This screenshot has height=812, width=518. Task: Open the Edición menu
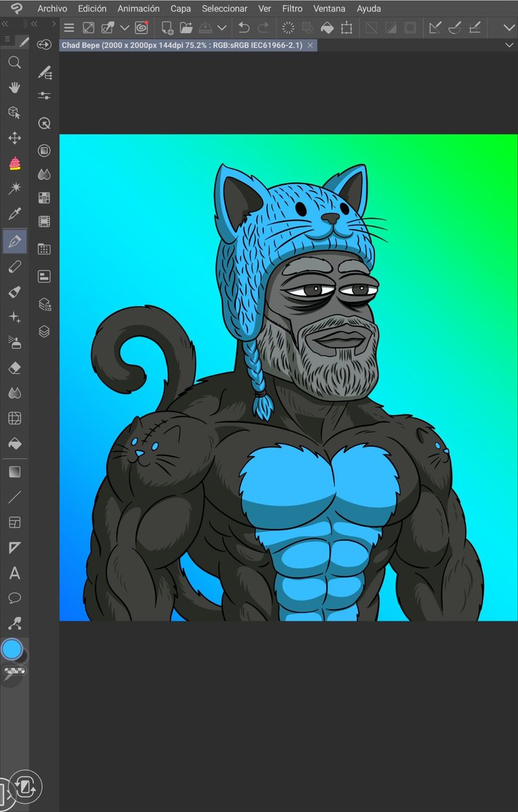click(92, 9)
